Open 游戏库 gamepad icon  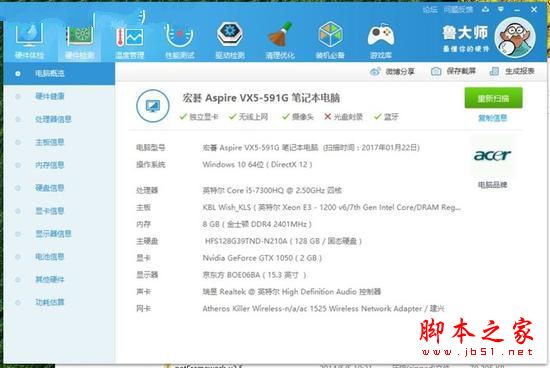click(x=381, y=41)
